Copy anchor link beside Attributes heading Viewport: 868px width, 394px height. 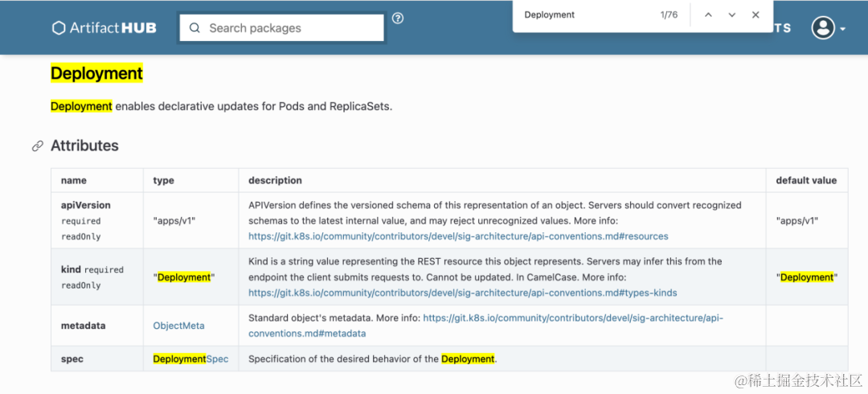(x=38, y=146)
